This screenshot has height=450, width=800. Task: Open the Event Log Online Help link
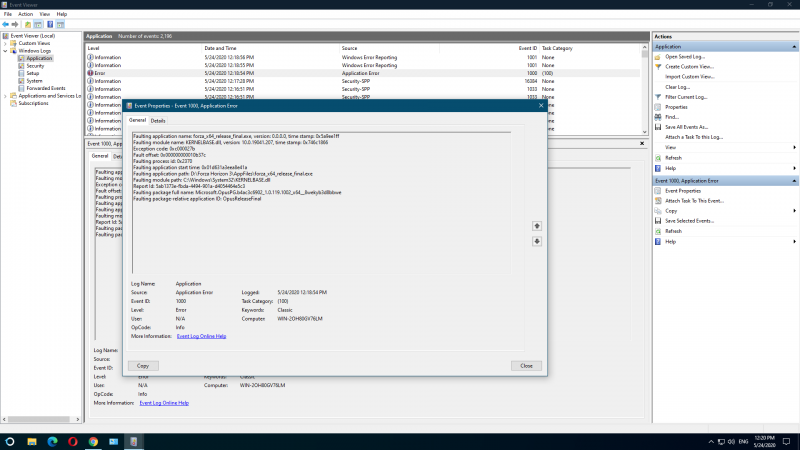coord(201,337)
